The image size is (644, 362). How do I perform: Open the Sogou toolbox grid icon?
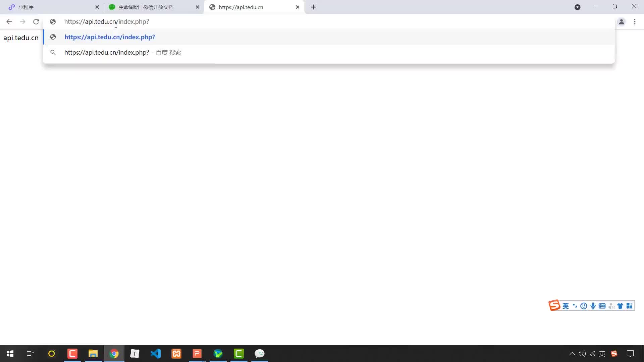629,306
